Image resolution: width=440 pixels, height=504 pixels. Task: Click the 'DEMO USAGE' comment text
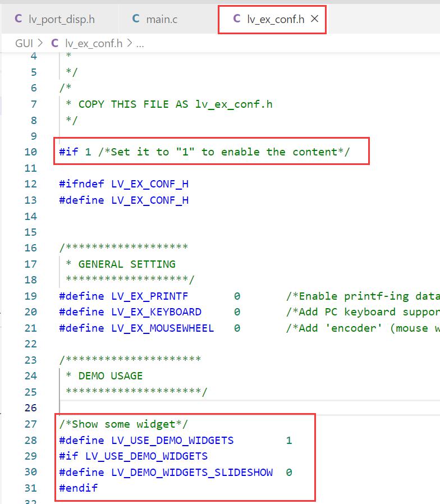point(110,375)
